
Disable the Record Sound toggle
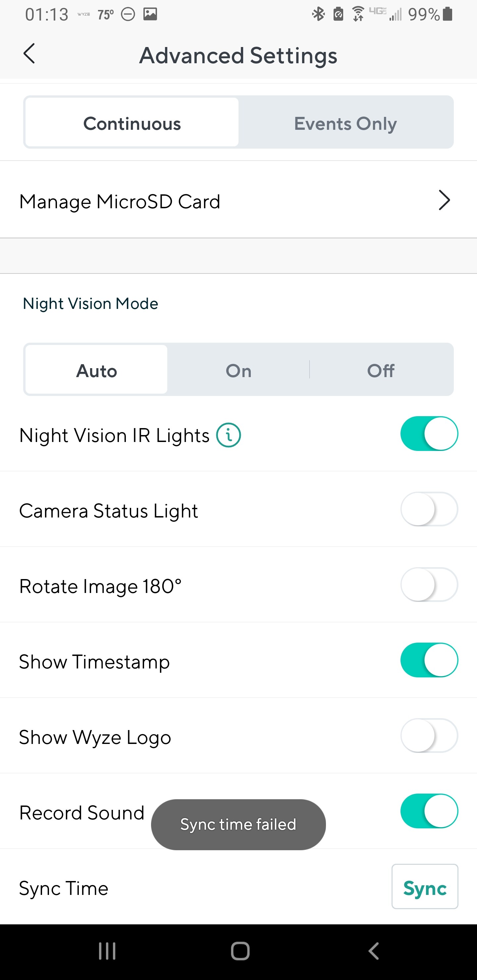point(429,811)
